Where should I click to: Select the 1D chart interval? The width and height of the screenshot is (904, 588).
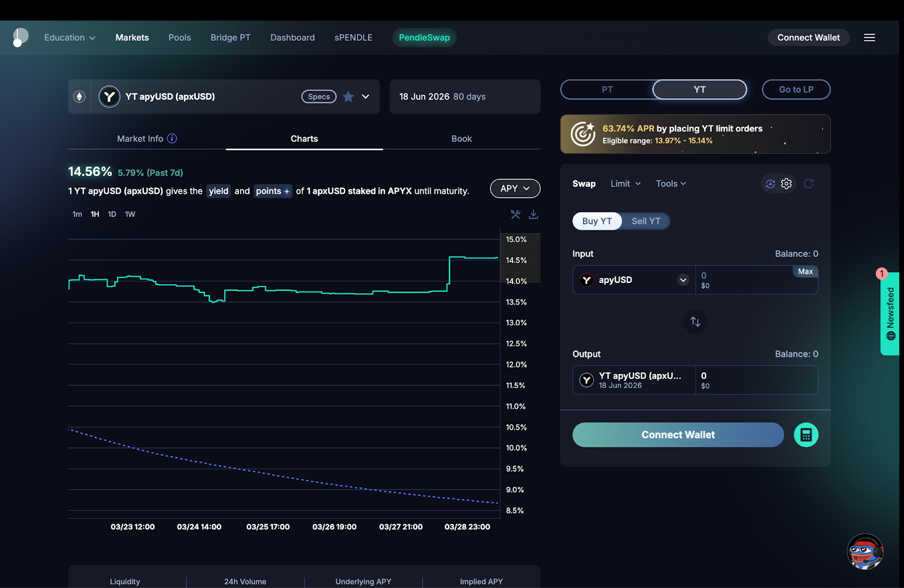click(x=112, y=214)
